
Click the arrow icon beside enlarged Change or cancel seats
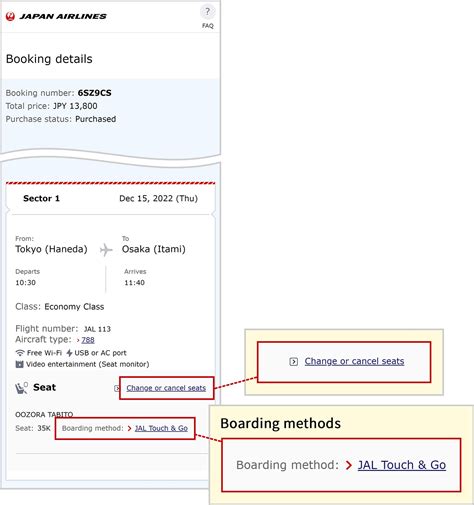(x=293, y=361)
